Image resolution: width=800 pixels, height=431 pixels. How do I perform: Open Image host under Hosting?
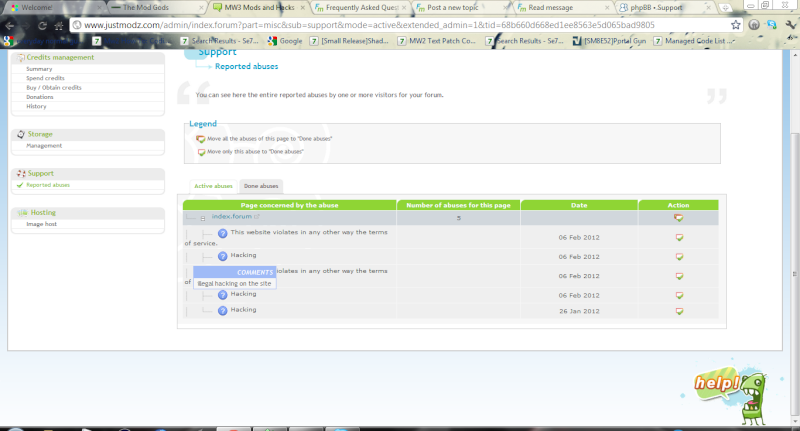[41, 224]
